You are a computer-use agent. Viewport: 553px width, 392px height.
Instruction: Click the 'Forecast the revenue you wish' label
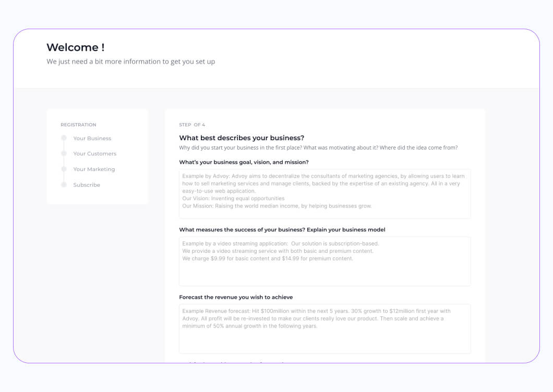tap(236, 297)
